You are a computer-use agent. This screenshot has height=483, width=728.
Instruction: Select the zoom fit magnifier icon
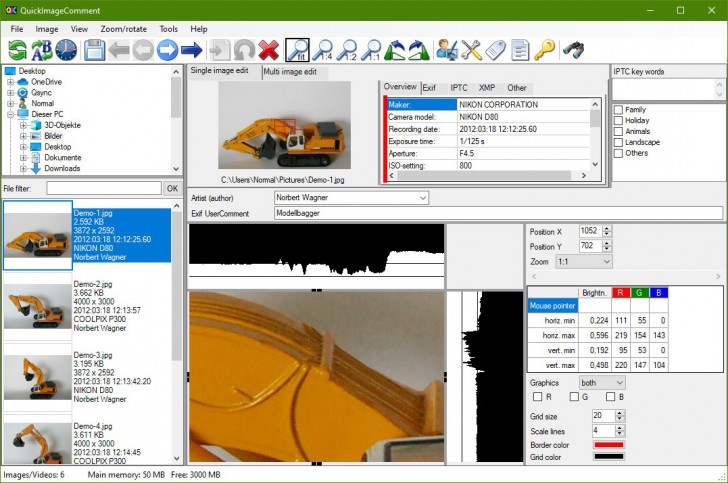(x=297, y=50)
